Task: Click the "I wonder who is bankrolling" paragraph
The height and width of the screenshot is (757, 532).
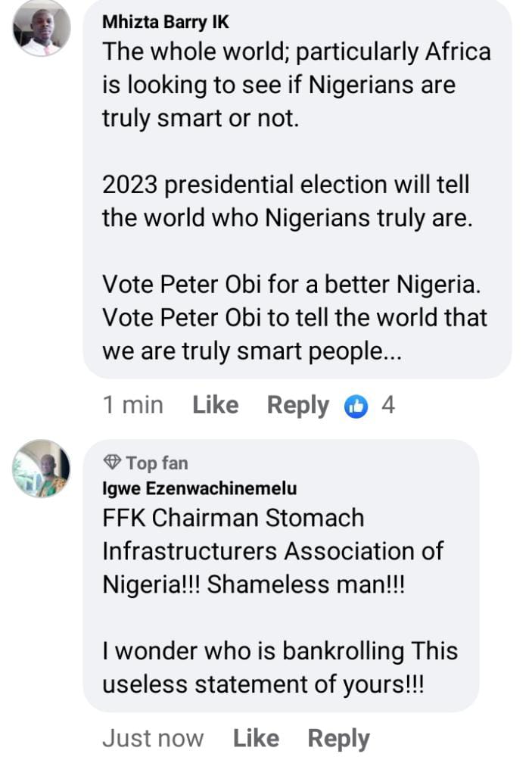Action: click(x=279, y=668)
